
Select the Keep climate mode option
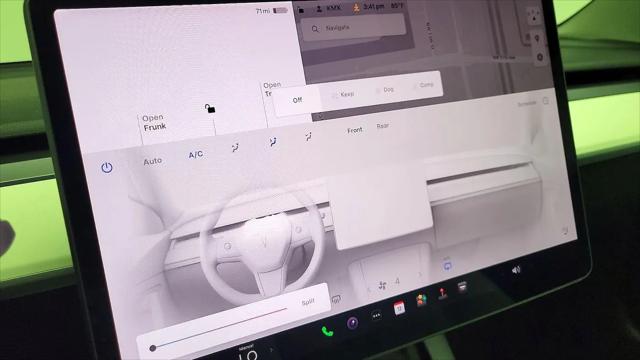click(342, 94)
